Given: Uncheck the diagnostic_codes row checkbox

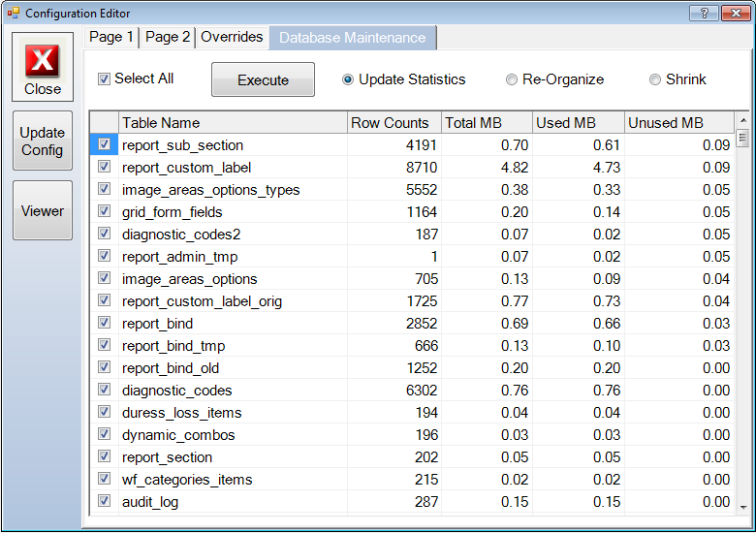Looking at the screenshot, I should pyautogui.click(x=104, y=390).
